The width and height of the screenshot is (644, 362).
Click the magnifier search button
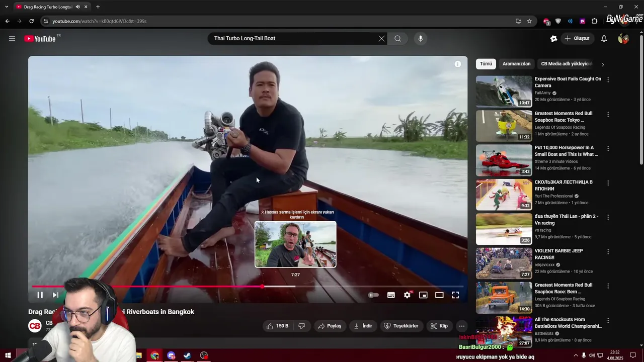(397, 38)
